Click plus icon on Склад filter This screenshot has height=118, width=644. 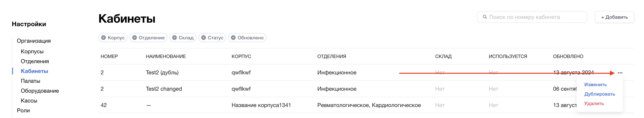[174, 38]
